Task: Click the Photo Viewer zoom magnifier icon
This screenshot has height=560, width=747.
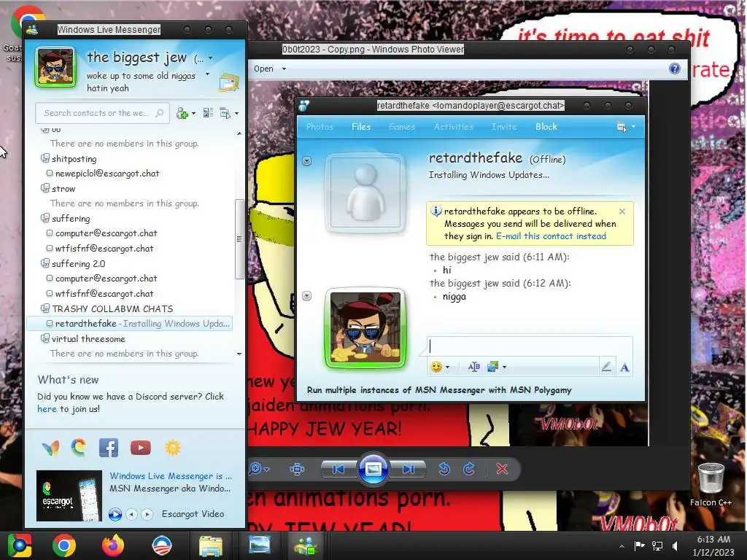Action: (255, 469)
